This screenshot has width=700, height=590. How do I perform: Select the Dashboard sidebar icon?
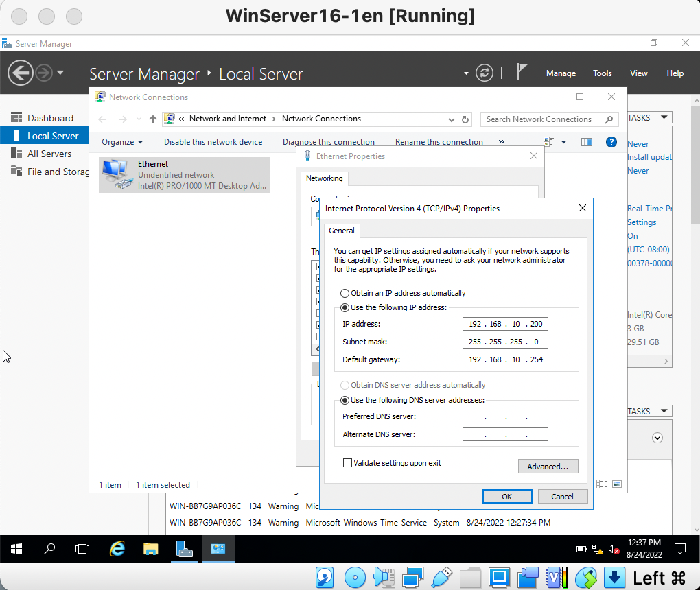click(16, 118)
